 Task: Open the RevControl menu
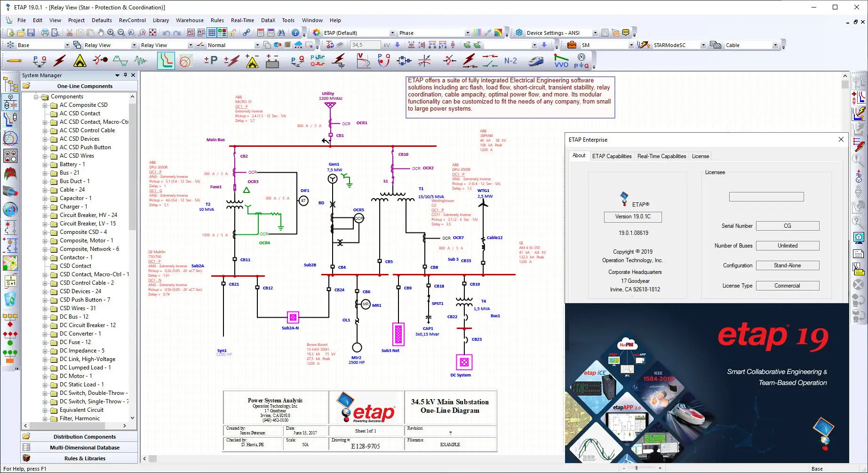click(x=132, y=20)
